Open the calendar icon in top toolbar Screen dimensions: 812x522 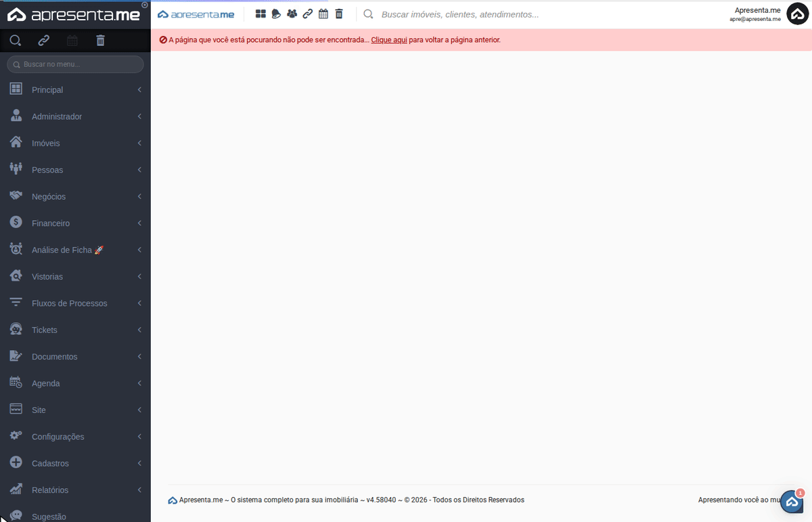tap(323, 14)
